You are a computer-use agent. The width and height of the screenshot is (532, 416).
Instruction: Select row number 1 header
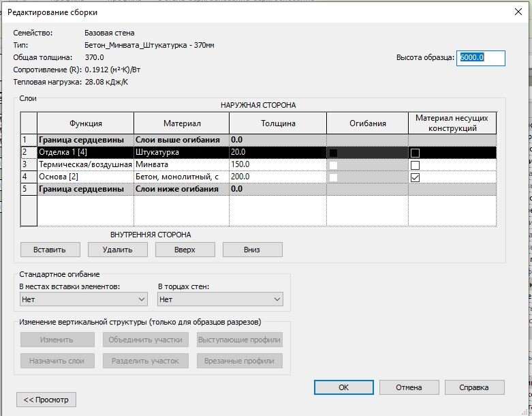pos(29,140)
